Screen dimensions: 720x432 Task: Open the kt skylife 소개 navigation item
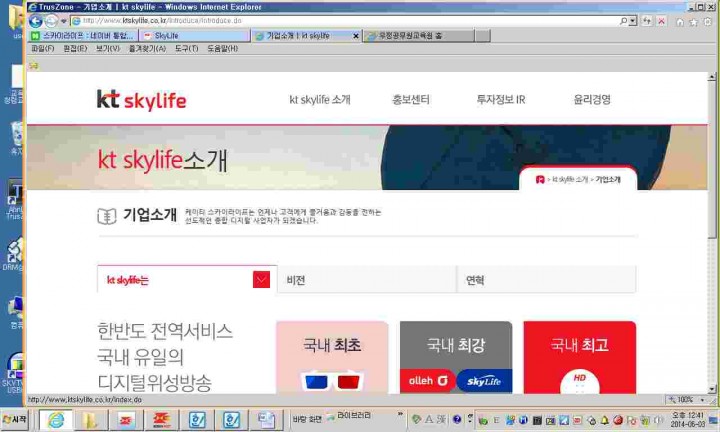[320, 100]
